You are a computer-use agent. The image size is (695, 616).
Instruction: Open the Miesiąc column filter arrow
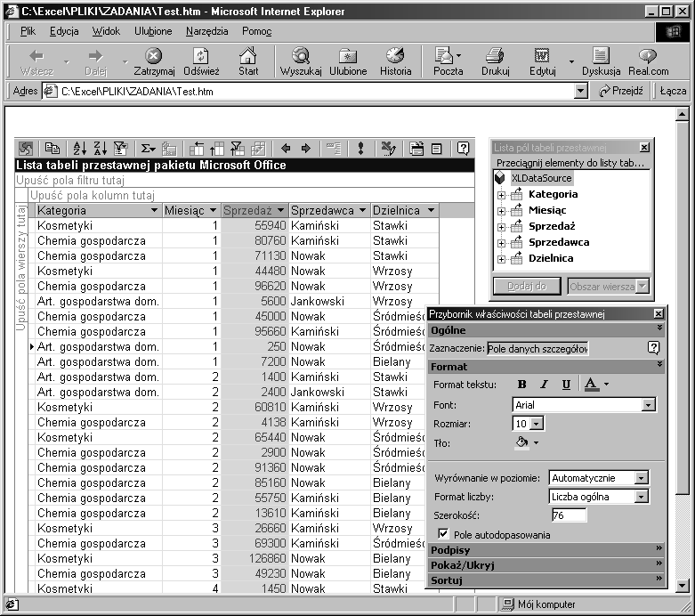pyautogui.click(x=214, y=210)
